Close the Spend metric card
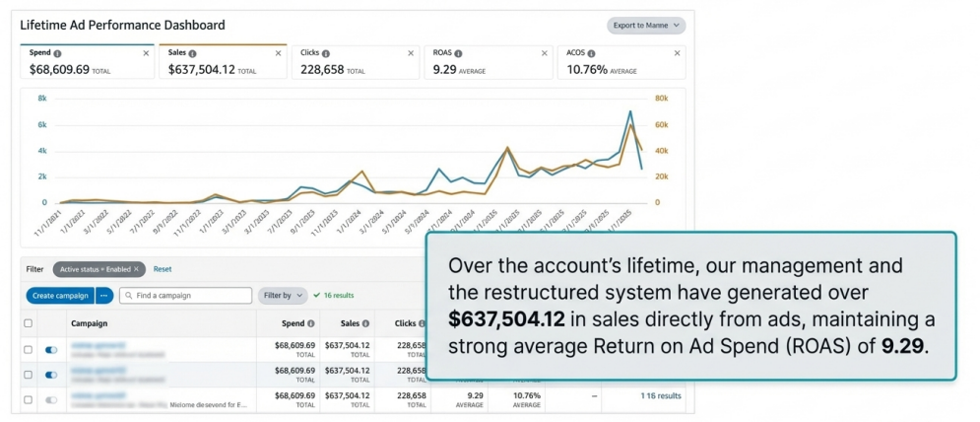980x422 pixels. coord(147,54)
